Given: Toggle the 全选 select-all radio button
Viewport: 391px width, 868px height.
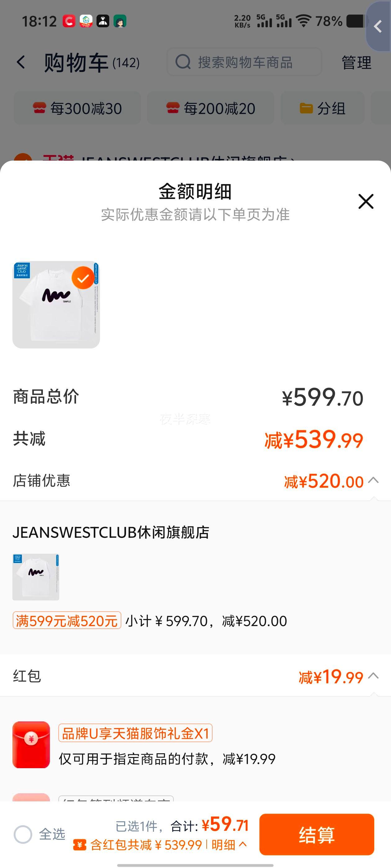Looking at the screenshot, I should tap(23, 834).
